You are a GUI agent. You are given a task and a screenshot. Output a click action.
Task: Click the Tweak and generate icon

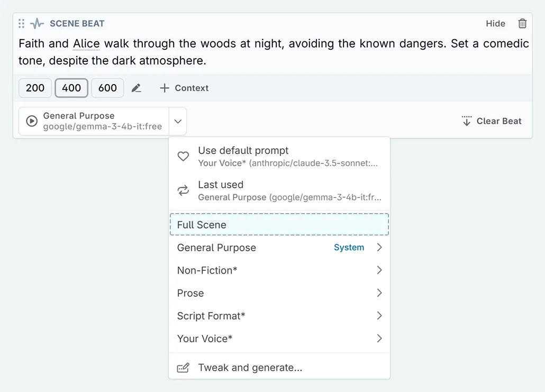click(183, 368)
